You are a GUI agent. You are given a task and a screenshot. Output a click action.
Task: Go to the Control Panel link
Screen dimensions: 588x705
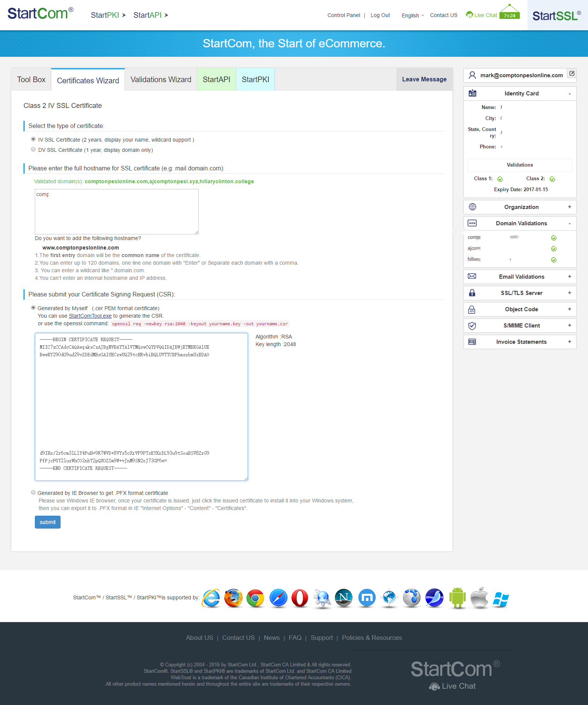[x=344, y=15]
